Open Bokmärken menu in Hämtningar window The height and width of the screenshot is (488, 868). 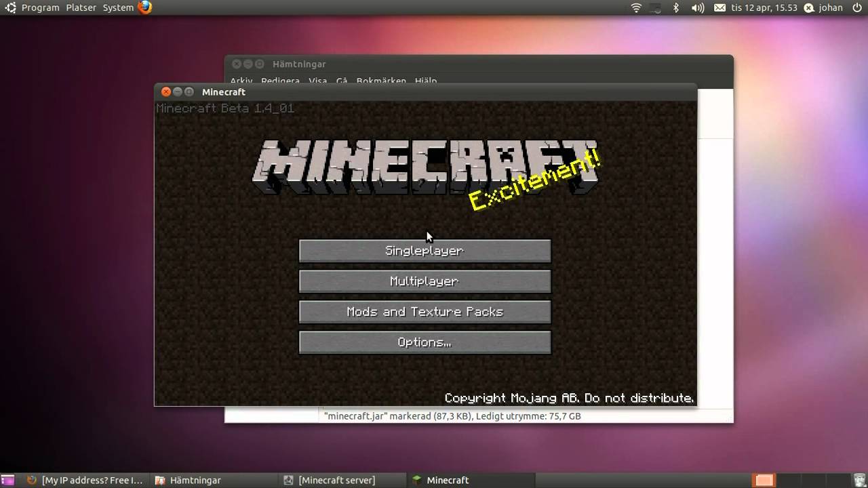pyautogui.click(x=381, y=81)
